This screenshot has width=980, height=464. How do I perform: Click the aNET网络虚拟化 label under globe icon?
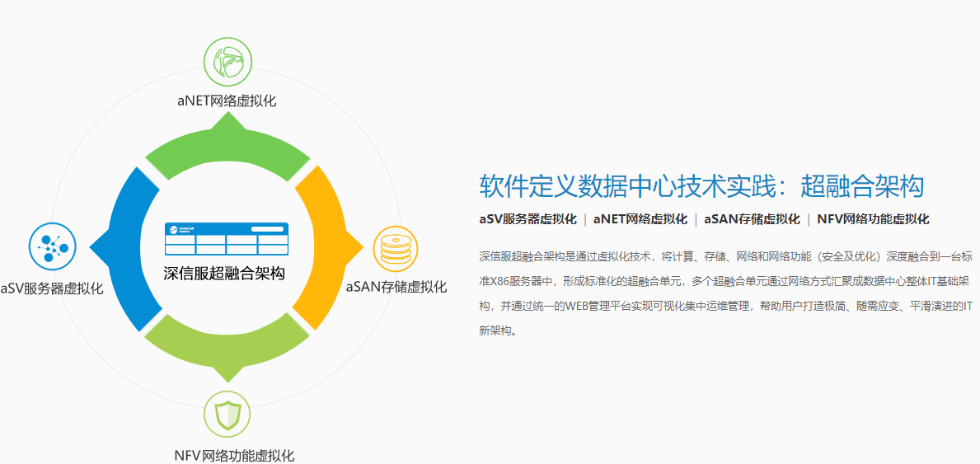(226, 101)
